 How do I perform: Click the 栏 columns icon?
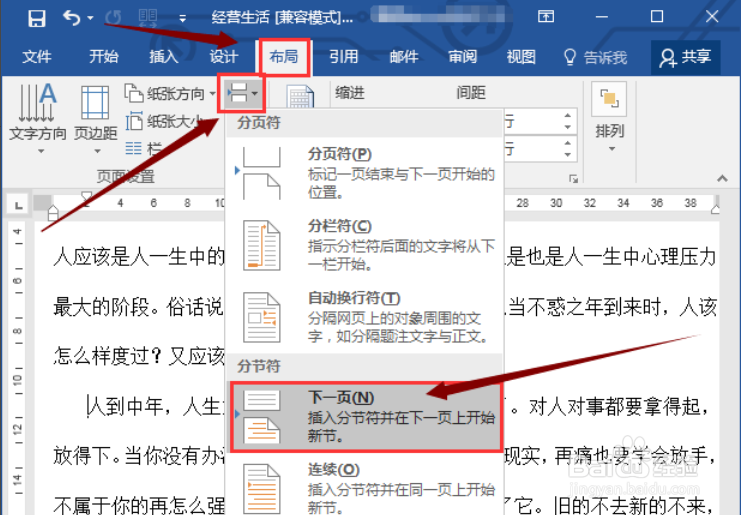[x=134, y=149]
